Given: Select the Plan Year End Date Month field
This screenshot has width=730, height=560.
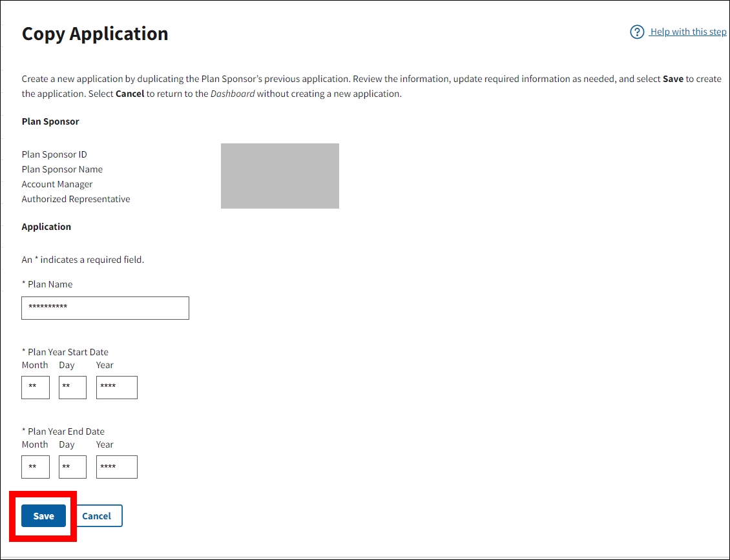Looking at the screenshot, I should (36, 467).
